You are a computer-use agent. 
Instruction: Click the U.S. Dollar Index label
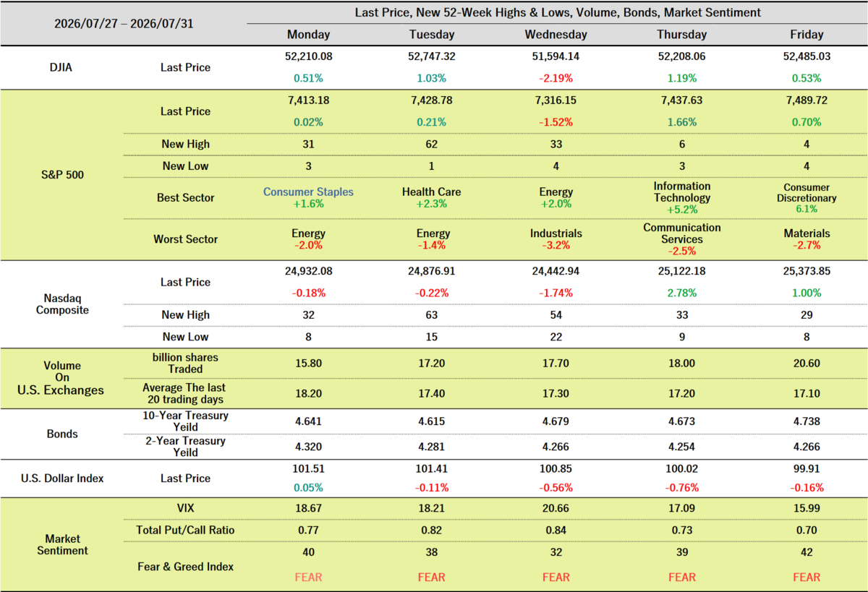(x=61, y=479)
